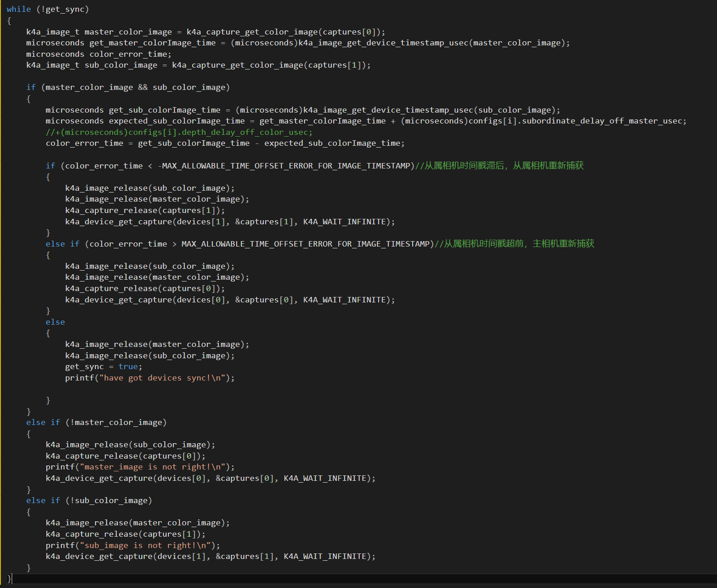Click the 'if (master_color_image && sub_color_image)' condition
This screenshot has width=717, height=588.
point(128,87)
